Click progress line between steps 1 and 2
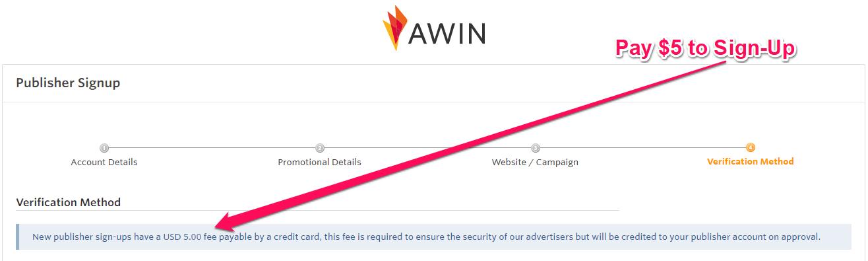Screen dimensions: 868x261 [212, 148]
